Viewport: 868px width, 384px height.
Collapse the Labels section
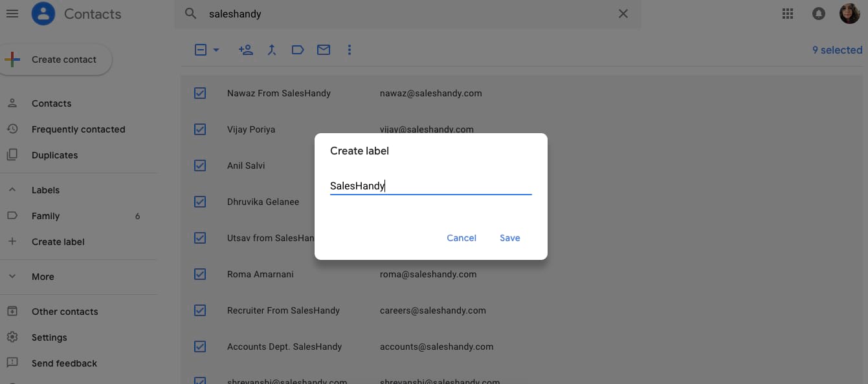[12, 190]
